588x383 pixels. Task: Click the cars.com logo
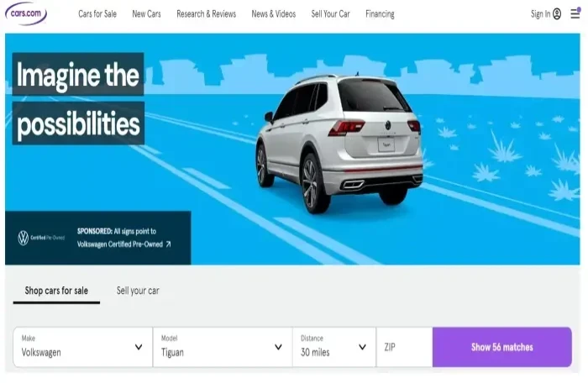point(26,13)
